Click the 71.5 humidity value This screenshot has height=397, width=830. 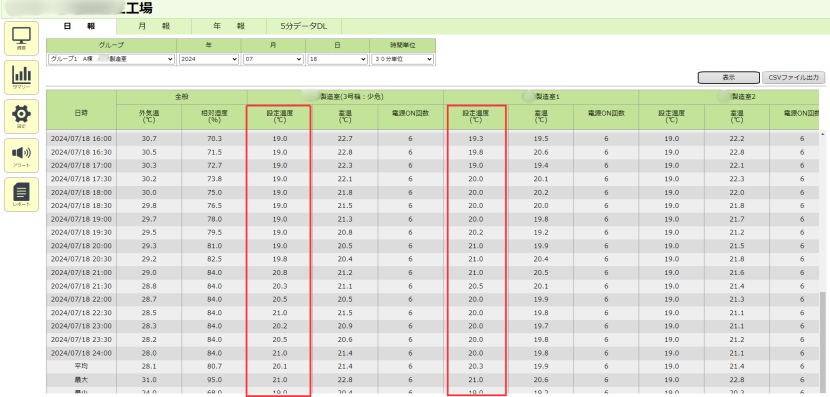[x=214, y=152]
